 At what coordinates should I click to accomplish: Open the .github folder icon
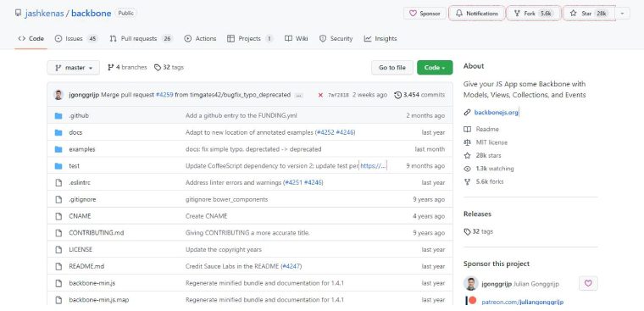pos(58,116)
